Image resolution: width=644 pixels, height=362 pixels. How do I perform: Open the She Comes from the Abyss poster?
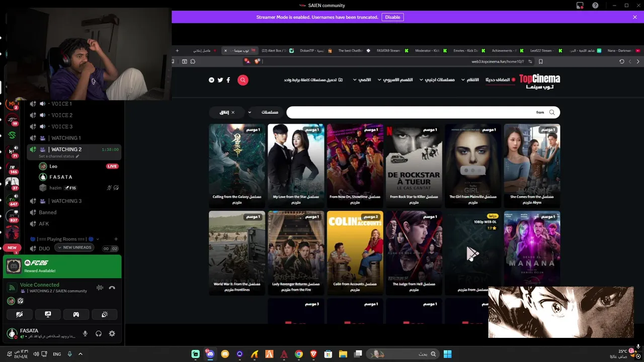pyautogui.click(x=532, y=165)
